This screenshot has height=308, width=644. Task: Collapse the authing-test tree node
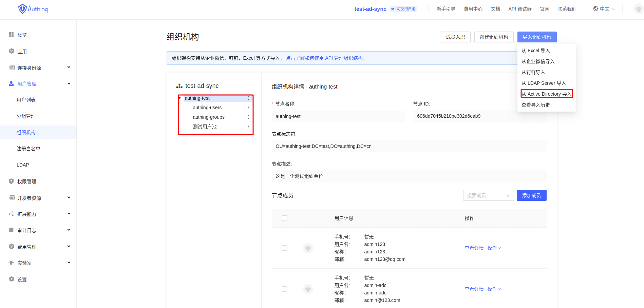coord(180,98)
